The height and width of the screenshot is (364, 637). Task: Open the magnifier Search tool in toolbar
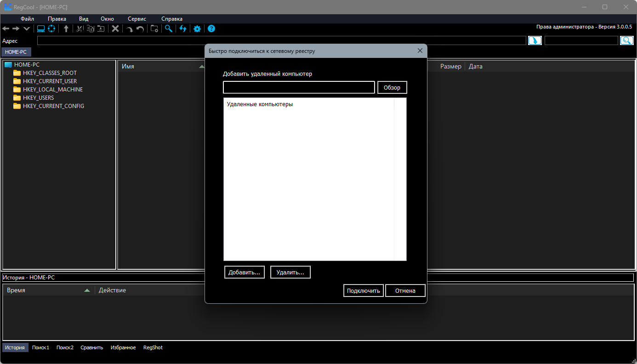coord(169,28)
